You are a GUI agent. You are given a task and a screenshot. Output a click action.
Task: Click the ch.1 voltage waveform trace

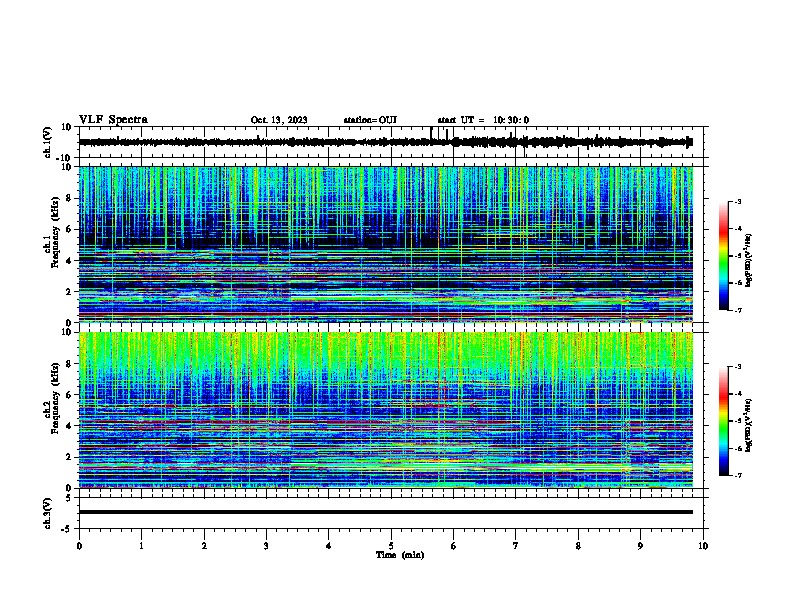coord(386,142)
